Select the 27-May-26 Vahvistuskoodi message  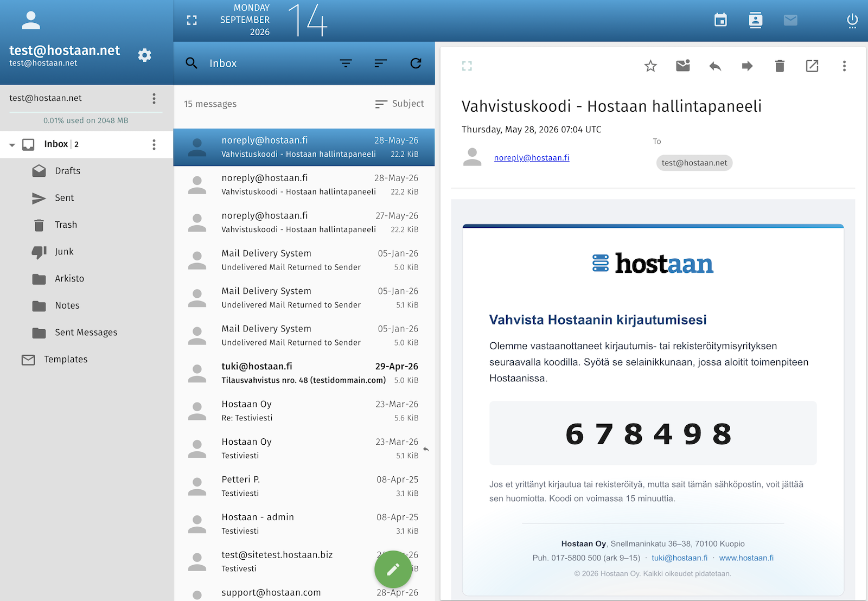coord(304,222)
